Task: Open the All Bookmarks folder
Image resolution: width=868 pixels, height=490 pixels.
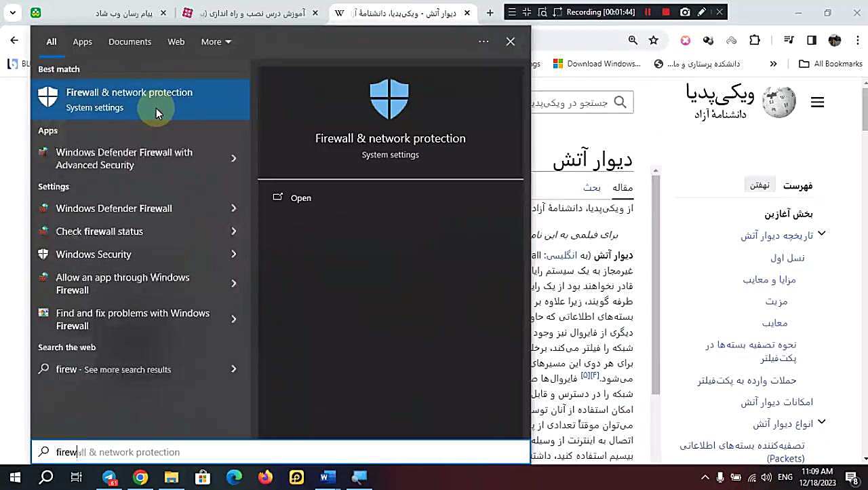Action: click(830, 64)
